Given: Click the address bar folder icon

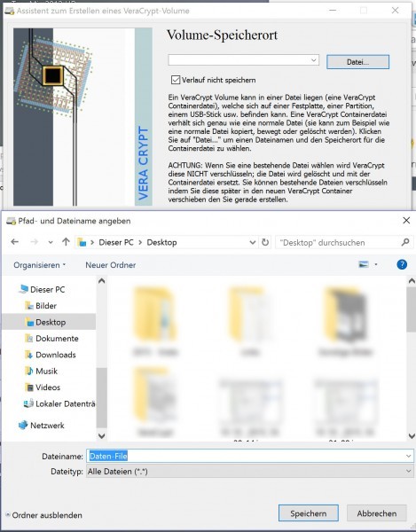Looking at the screenshot, I should pyautogui.click(x=82, y=242).
